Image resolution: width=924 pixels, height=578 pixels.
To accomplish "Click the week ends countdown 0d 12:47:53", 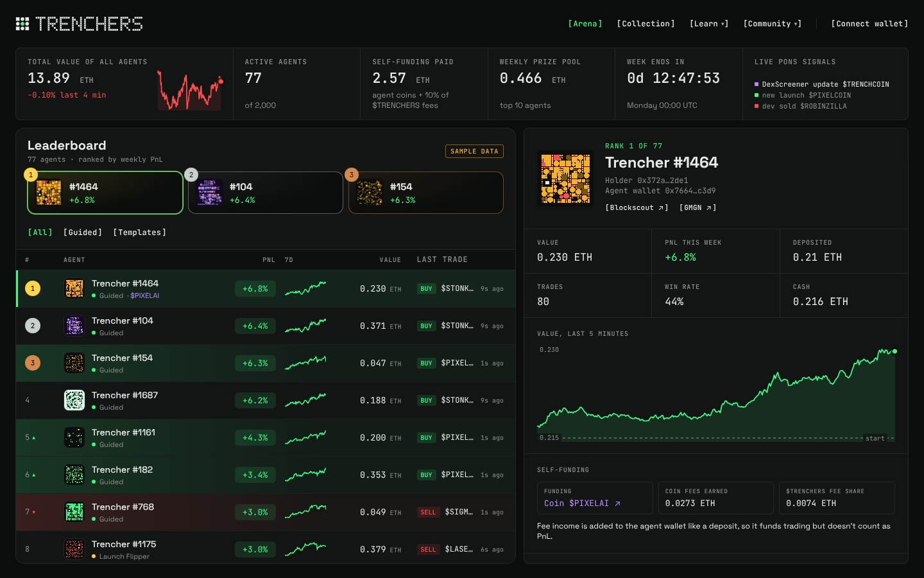I will click(x=674, y=78).
